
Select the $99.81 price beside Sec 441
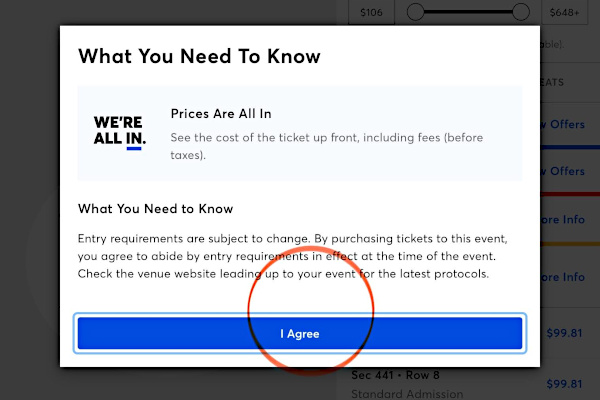click(564, 384)
